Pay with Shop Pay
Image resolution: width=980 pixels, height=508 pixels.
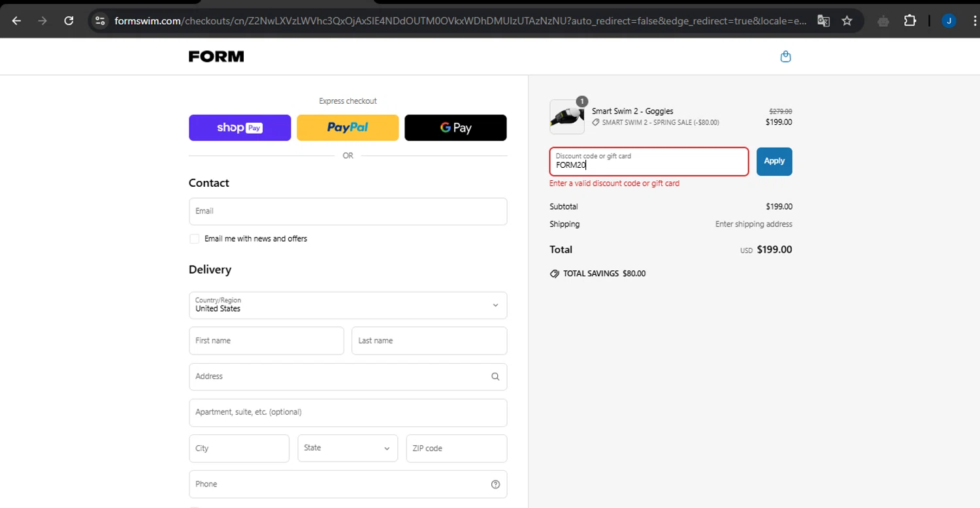240,128
